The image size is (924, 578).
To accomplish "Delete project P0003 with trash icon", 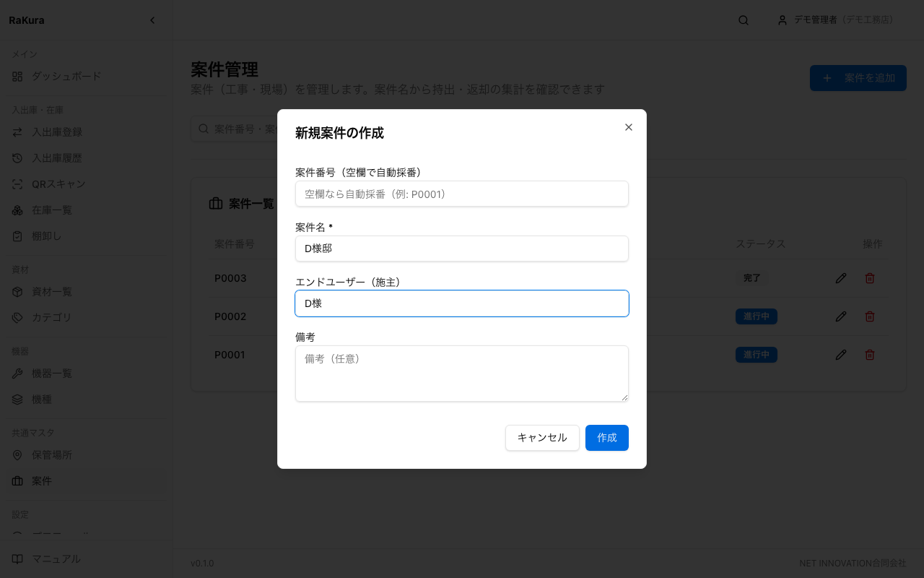I will pyautogui.click(x=870, y=278).
